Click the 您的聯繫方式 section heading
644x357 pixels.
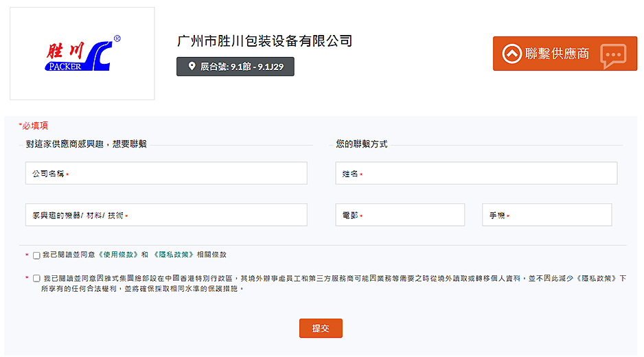tap(362, 144)
